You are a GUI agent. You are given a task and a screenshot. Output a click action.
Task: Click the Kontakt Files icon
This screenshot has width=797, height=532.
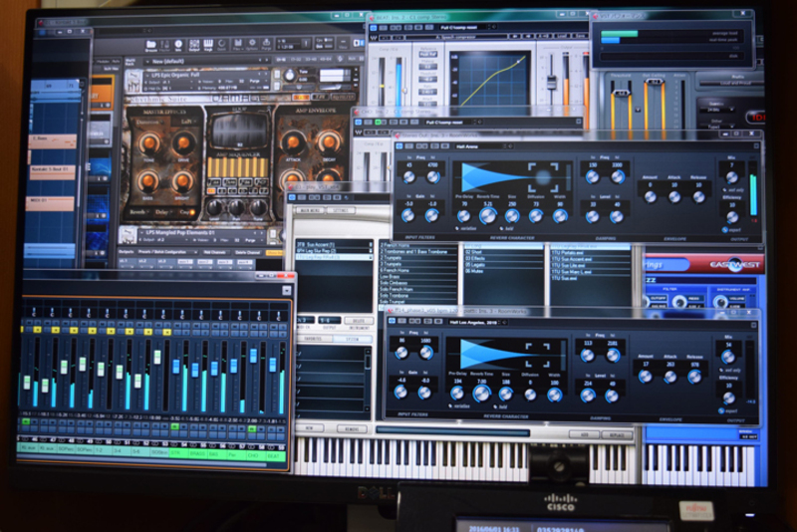(x=237, y=45)
